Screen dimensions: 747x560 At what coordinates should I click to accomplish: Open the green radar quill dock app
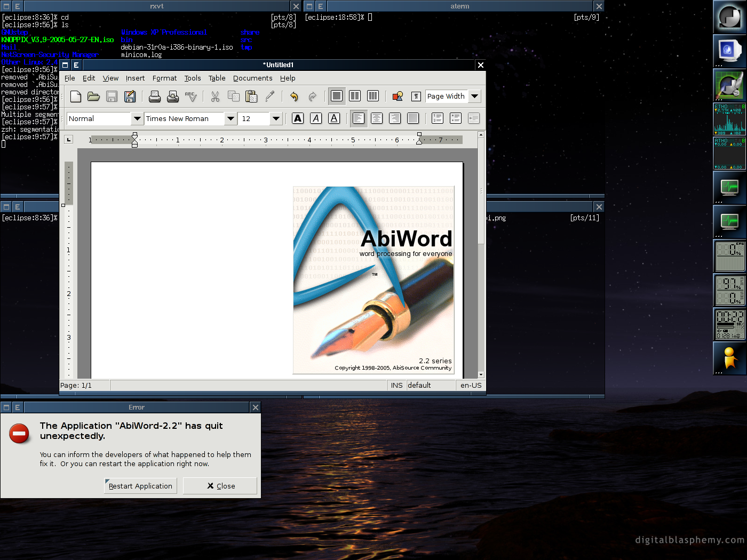[x=729, y=85]
